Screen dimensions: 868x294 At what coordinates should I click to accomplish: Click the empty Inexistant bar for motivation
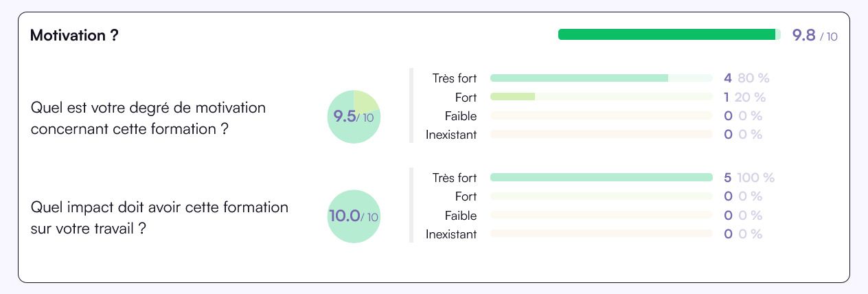point(602,135)
